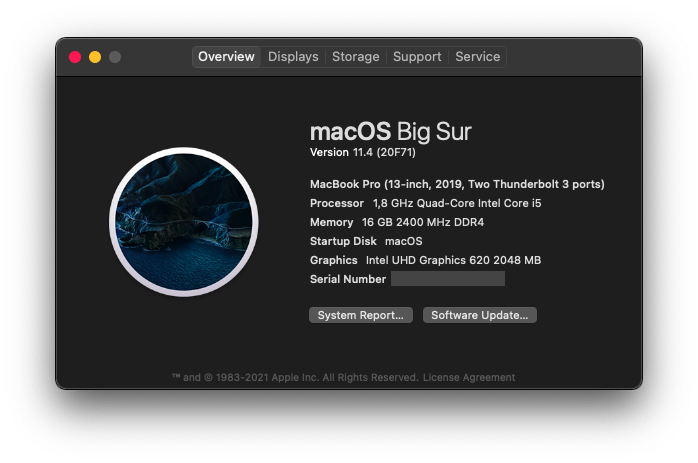The width and height of the screenshot is (698, 463).
Task: Open the Service tab
Action: coord(478,57)
